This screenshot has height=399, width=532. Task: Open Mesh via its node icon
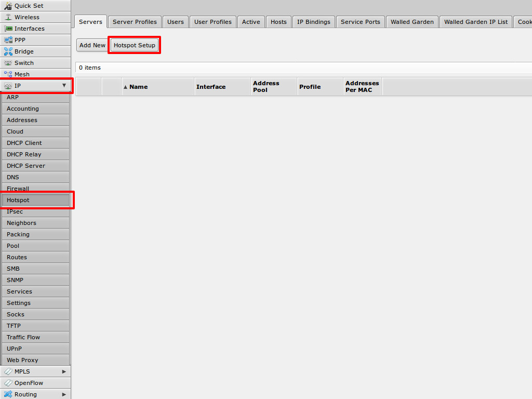click(x=8, y=74)
